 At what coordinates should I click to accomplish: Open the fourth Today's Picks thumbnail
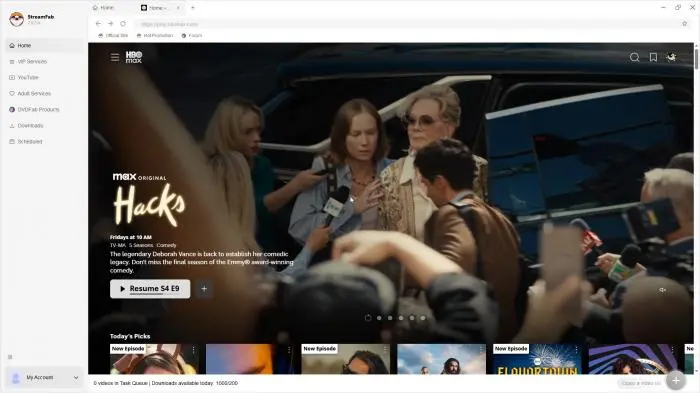point(442,359)
